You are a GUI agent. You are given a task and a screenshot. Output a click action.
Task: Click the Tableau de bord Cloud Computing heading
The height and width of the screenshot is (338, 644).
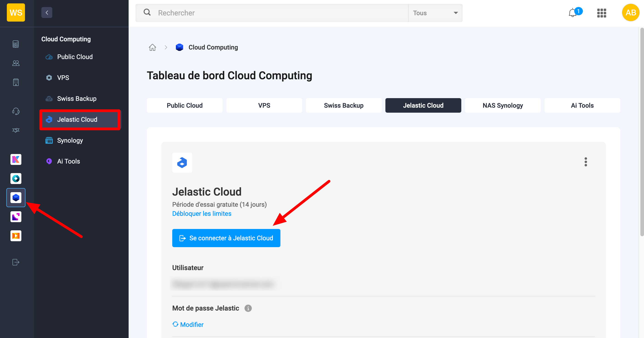(229, 76)
